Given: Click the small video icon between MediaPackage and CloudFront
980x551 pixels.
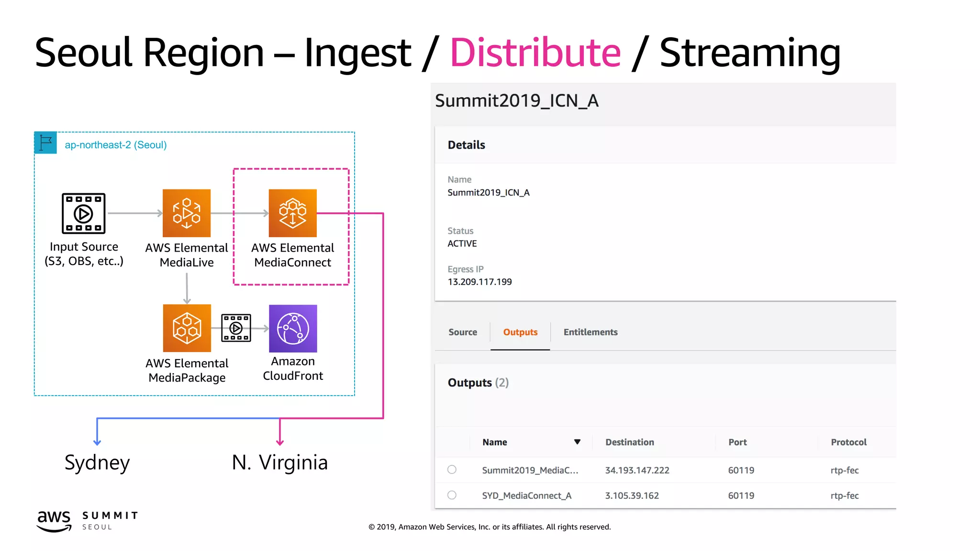Looking at the screenshot, I should point(236,328).
